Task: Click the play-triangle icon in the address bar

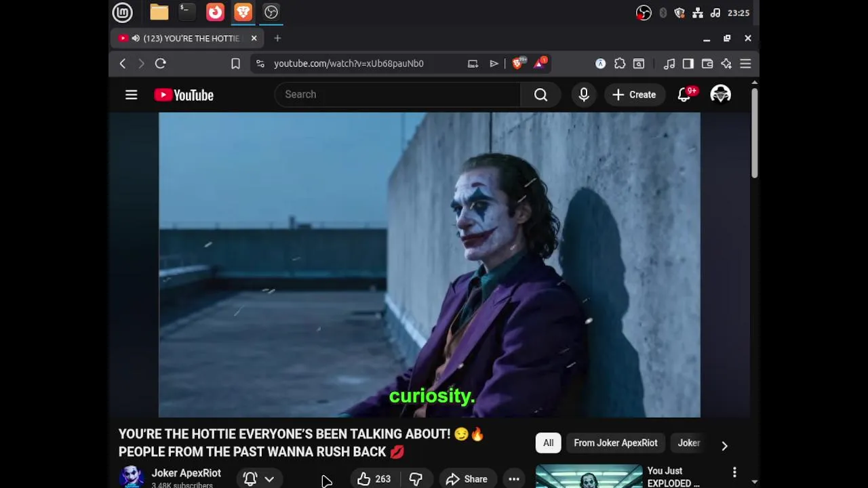Action: click(494, 64)
